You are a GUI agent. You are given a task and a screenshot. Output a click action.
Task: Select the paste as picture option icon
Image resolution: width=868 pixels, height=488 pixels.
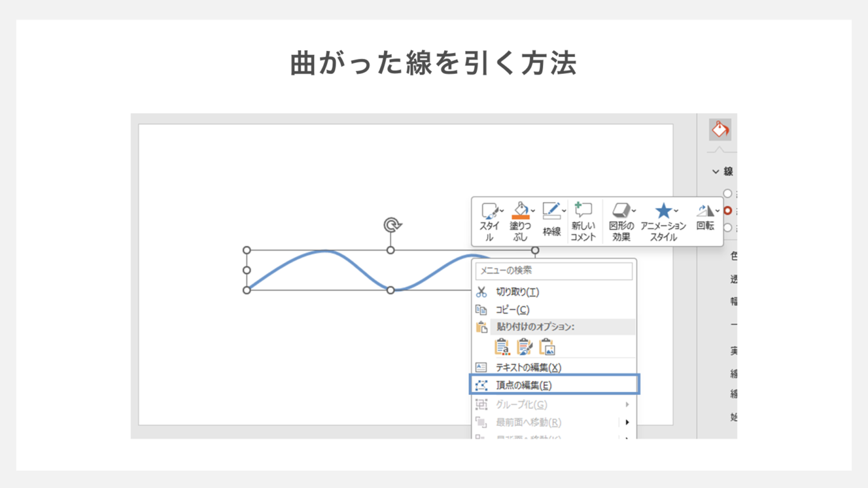click(547, 347)
